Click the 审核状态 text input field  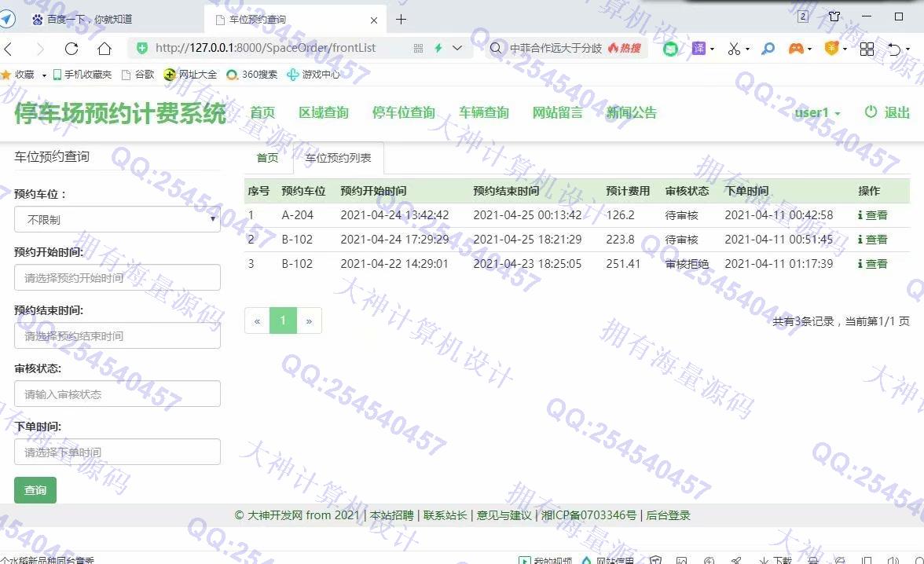(117, 394)
